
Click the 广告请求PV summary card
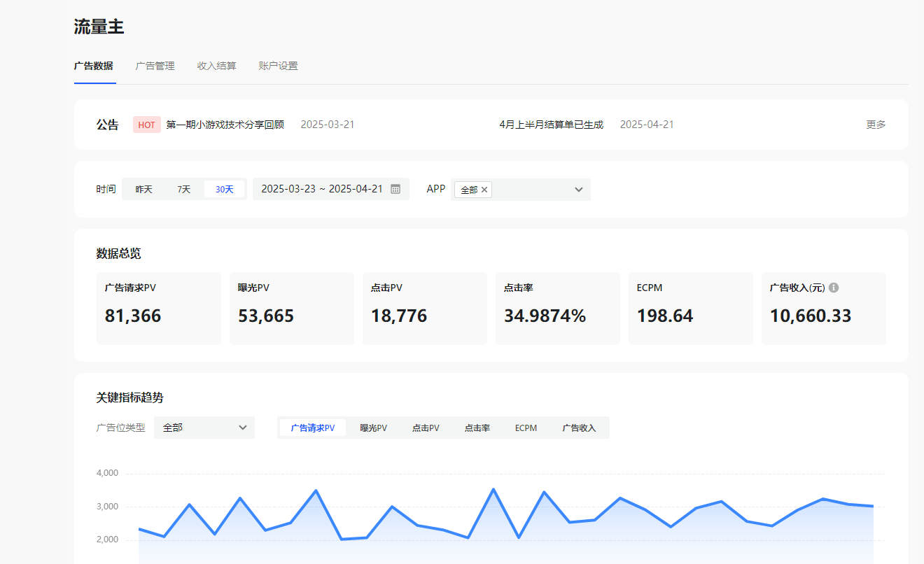coord(159,309)
